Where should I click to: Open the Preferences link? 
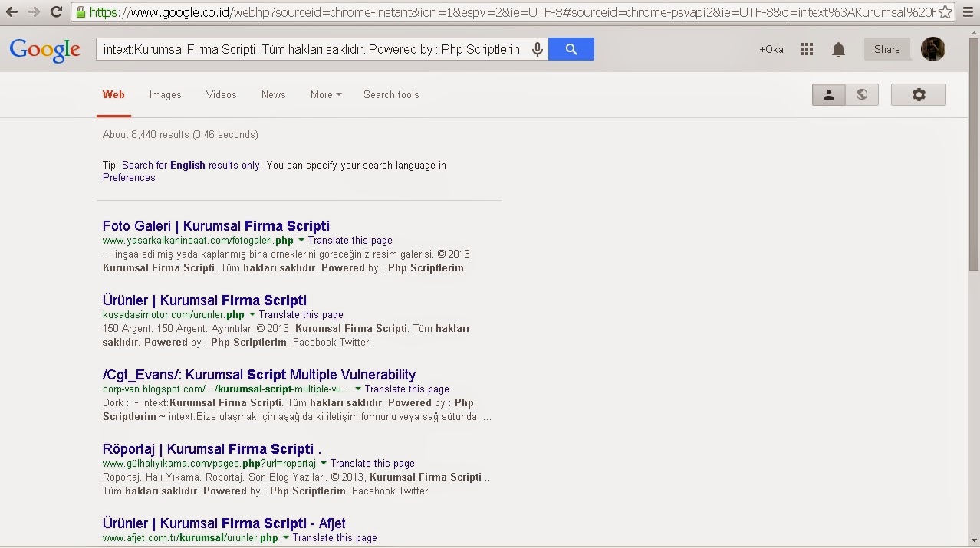pyautogui.click(x=129, y=177)
